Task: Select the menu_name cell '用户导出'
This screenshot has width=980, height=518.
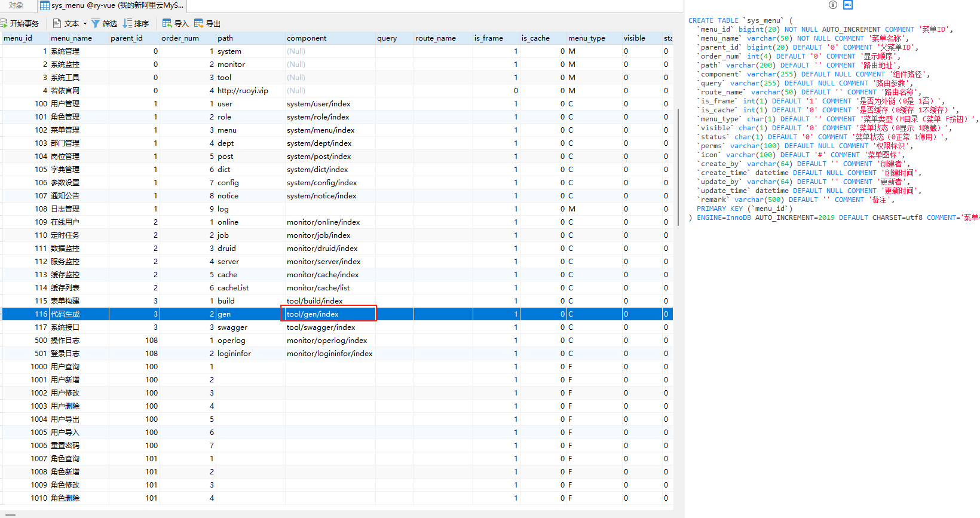Action: (x=79, y=419)
